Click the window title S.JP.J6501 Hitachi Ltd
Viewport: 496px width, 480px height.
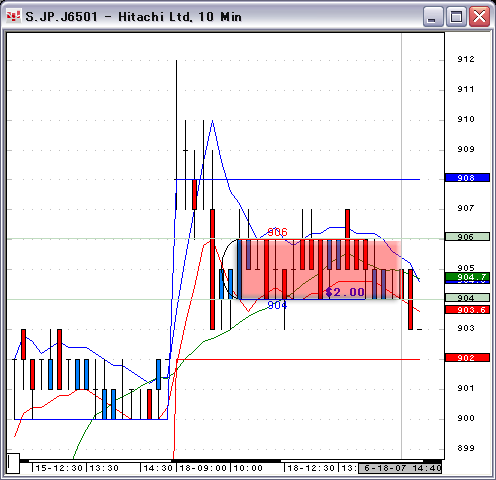[133, 17]
